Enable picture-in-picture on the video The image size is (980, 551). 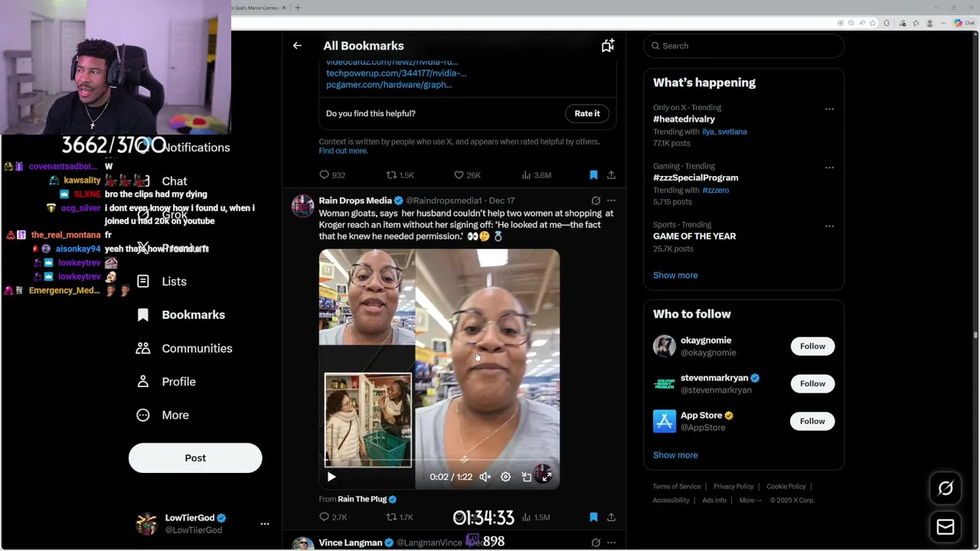[x=527, y=477]
